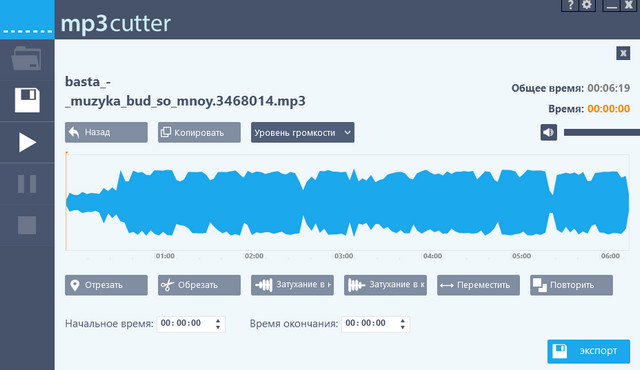Expand the Уровень громкости dropdown

pyautogui.click(x=302, y=132)
